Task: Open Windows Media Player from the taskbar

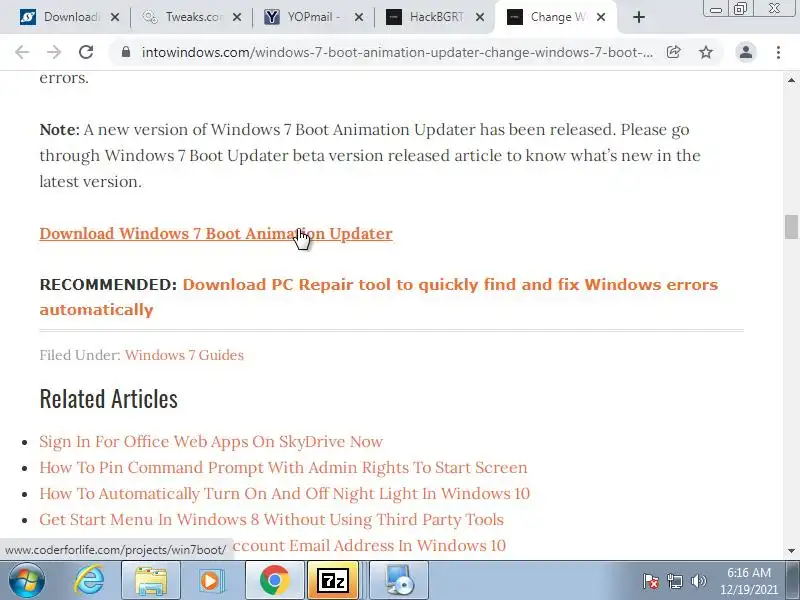Action: pos(211,581)
